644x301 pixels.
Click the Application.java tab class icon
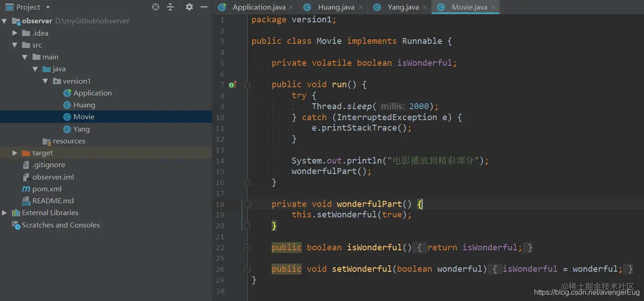[222, 7]
